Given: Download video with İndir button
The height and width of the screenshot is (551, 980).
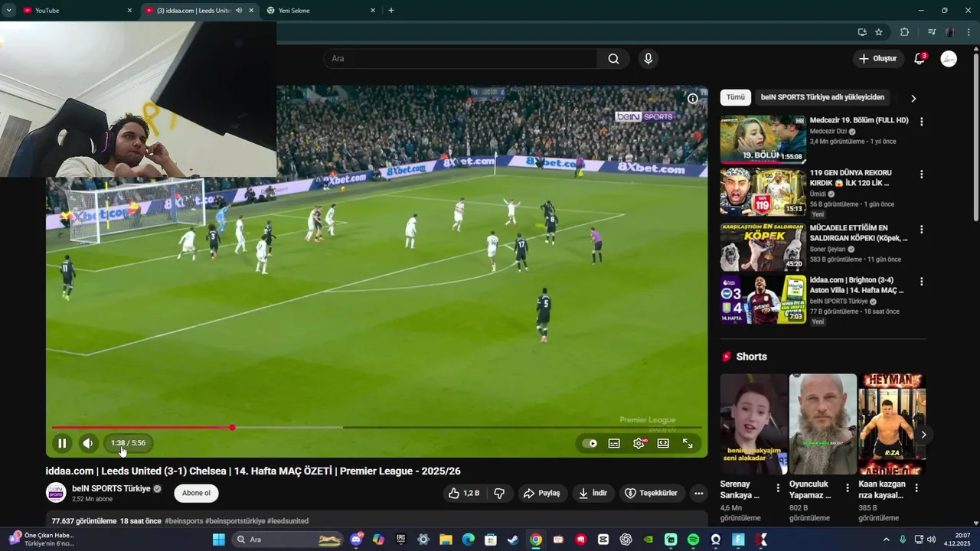Looking at the screenshot, I should 593,494.
